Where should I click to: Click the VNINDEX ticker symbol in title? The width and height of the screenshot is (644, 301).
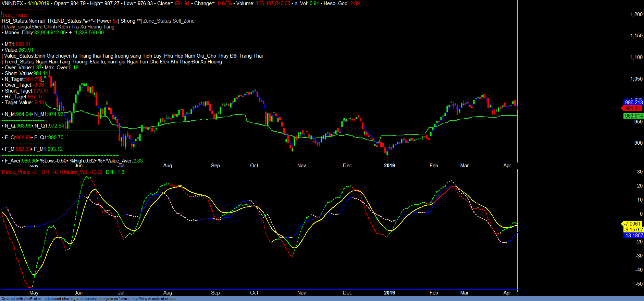[12, 3]
